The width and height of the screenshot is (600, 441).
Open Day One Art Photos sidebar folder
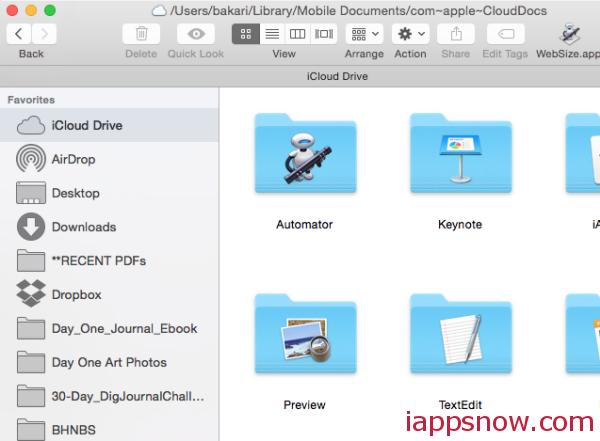[x=109, y=362]
